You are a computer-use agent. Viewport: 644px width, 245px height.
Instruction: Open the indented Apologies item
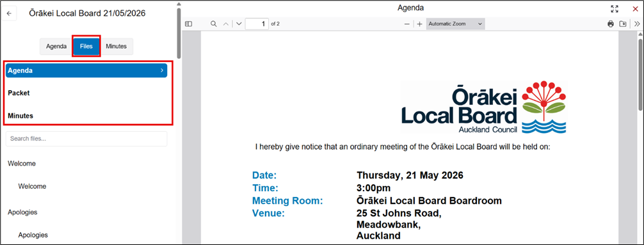33,235
